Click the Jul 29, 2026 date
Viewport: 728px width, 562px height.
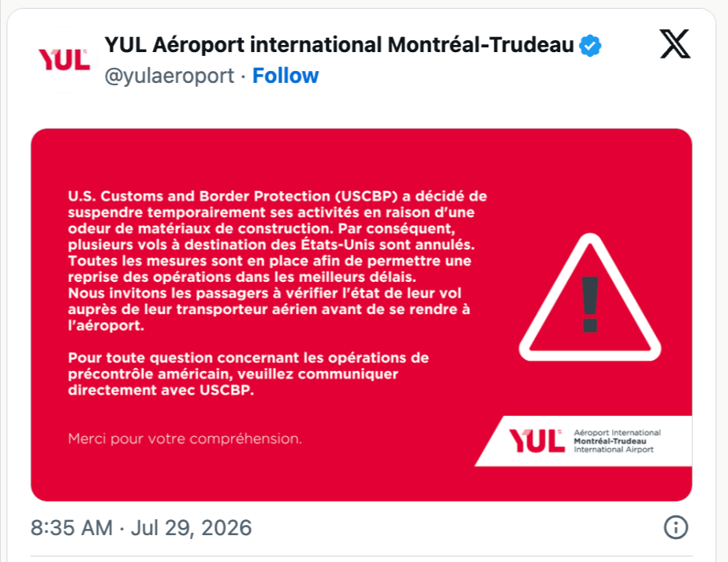point(191,527)
